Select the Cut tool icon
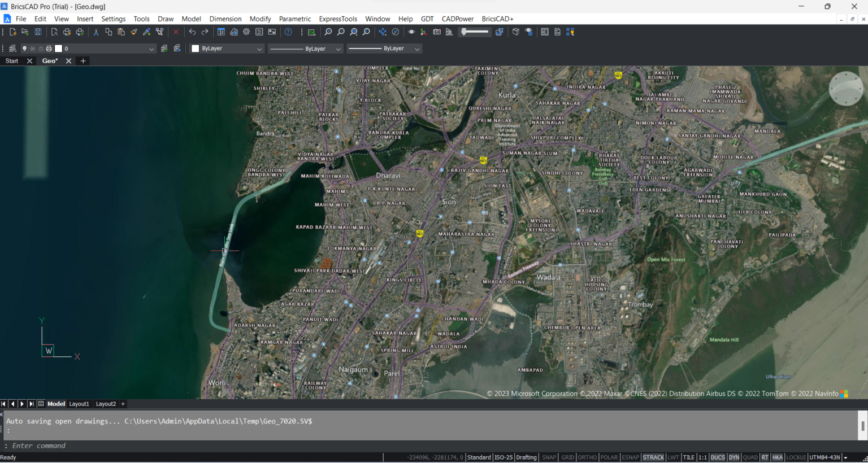The image size is (868, 463). 96,32
